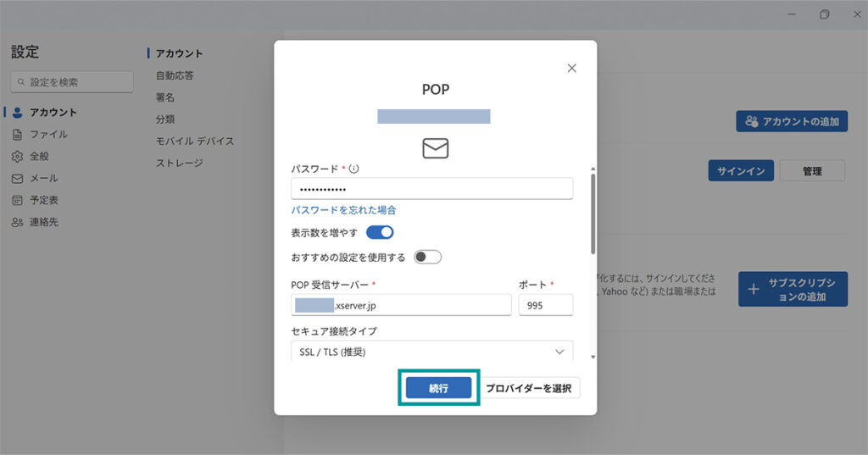Viewport: 868px width, 455px height.
Task: Click people icon on アカウントの追加
Action: point(751,121)
